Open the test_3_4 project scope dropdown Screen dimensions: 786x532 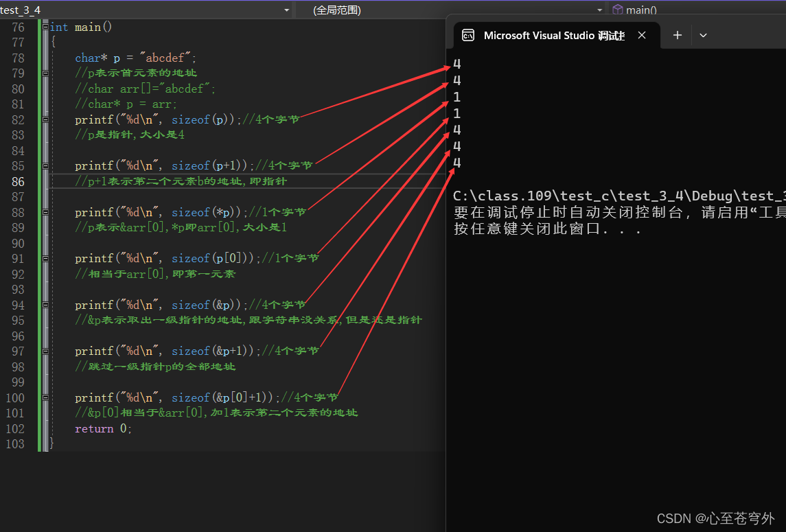pyautogui.click(x=146, y=10)
